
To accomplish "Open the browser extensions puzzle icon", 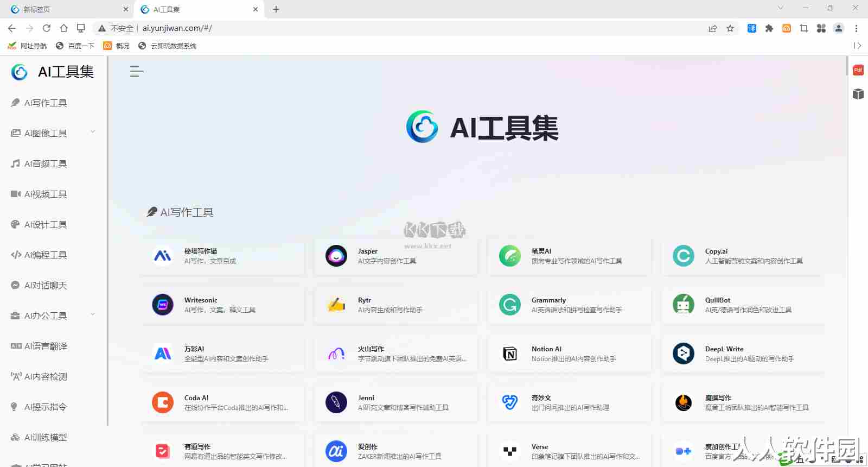I will click(x=769, y=28).
